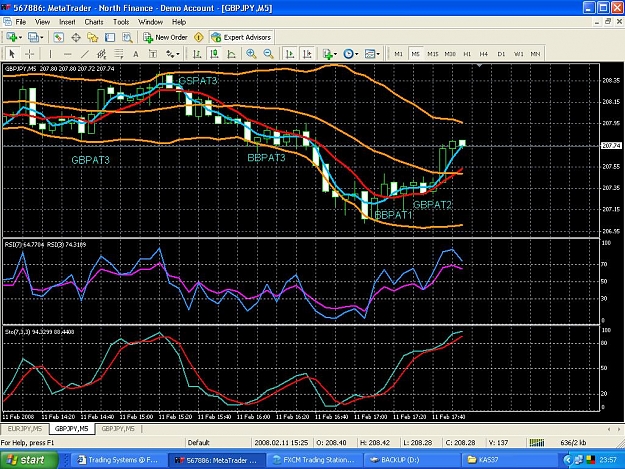The width and height of the screenshot is (625, 469).
Task: Switch chart to Candlesticks style
Action: point(214,54)
